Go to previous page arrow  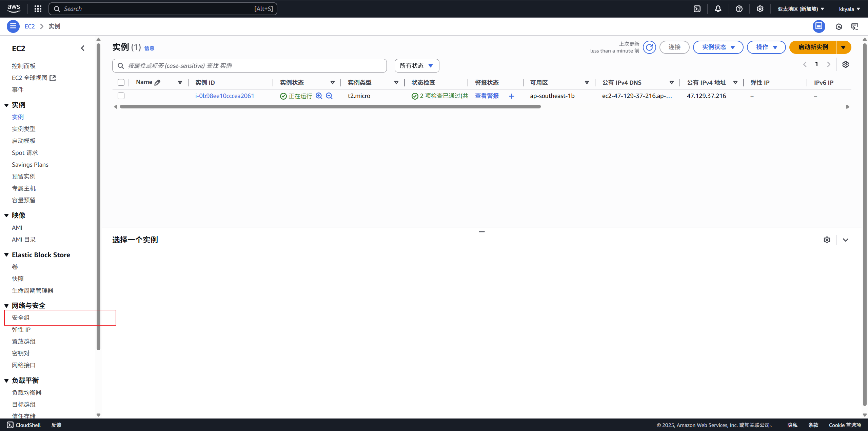click(x=805, y=64)
